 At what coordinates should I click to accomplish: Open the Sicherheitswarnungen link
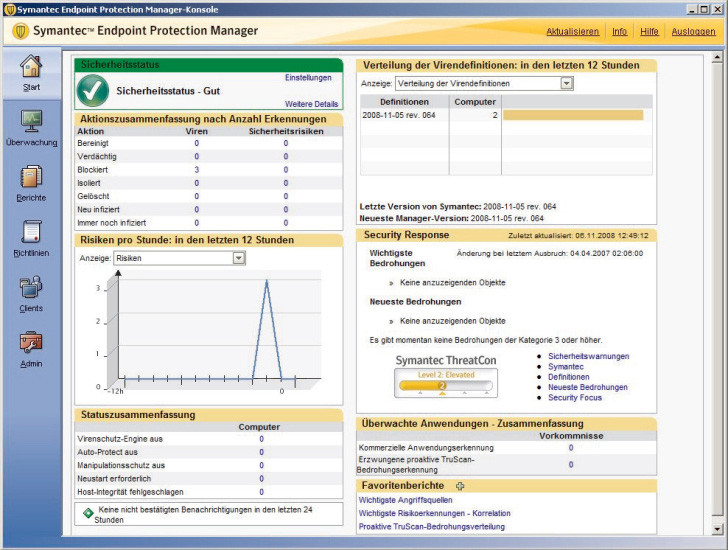point(589,356)
